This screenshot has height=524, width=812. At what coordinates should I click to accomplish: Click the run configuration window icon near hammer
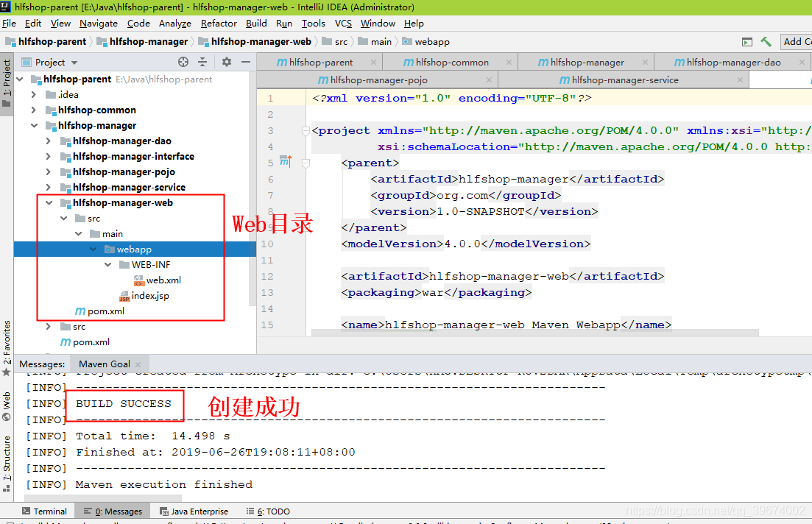[746, 42]
